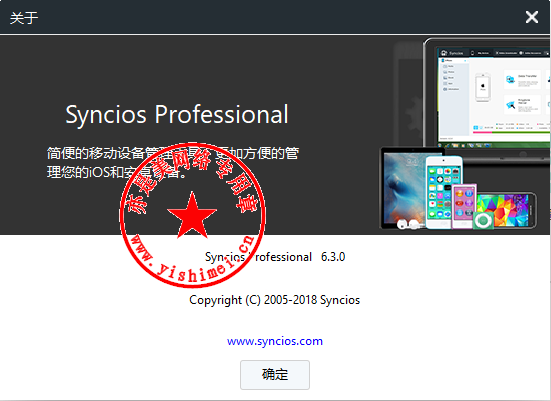Click the 确定 button
The height and width of the screenshot is (401, 551).
point(275,375)
